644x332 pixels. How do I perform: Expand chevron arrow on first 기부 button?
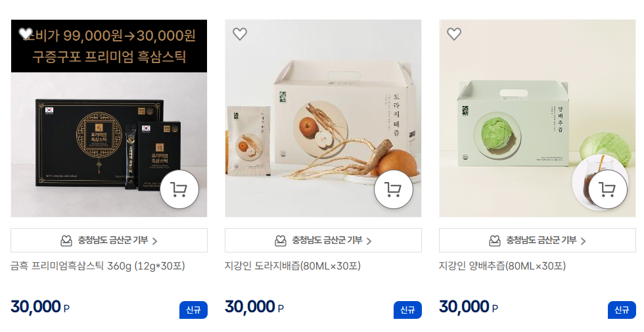155,241
